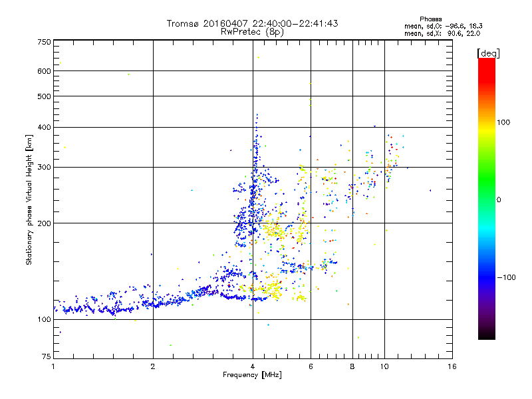Click the y-axis tick label "300"
532x399 pixels.
click(44, 168)
